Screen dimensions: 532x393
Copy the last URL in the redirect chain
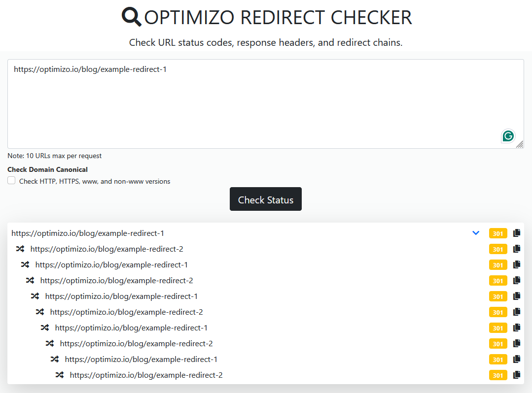(x=516, y=375)
